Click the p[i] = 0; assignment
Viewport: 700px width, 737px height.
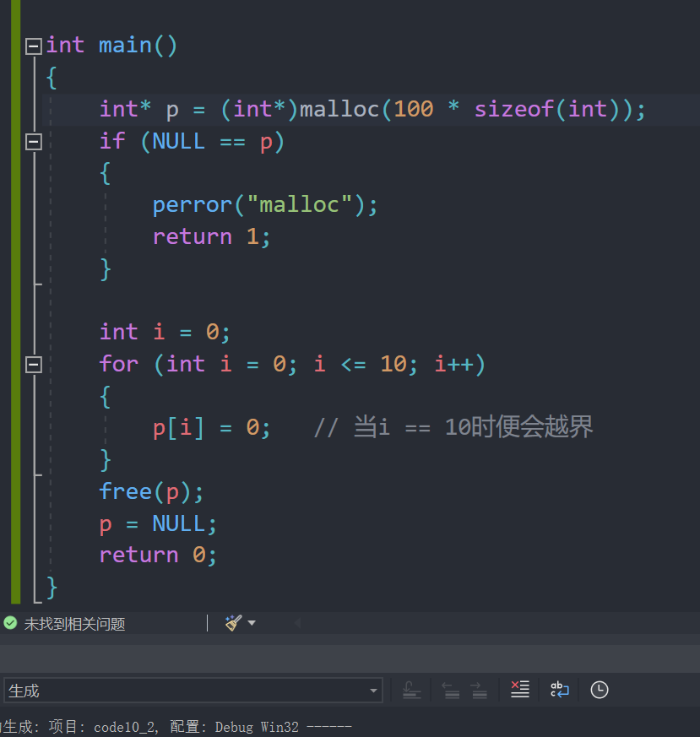(x=212, y=428)
